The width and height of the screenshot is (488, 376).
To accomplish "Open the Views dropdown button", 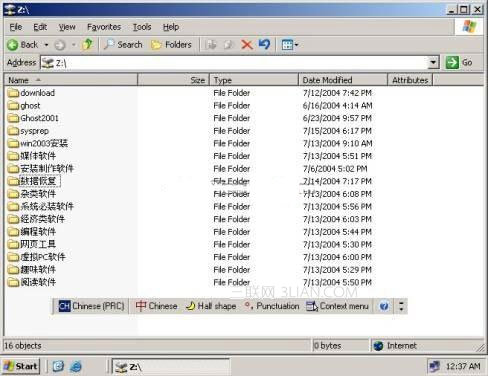I will pyautogui.click(x=289, y=44).
